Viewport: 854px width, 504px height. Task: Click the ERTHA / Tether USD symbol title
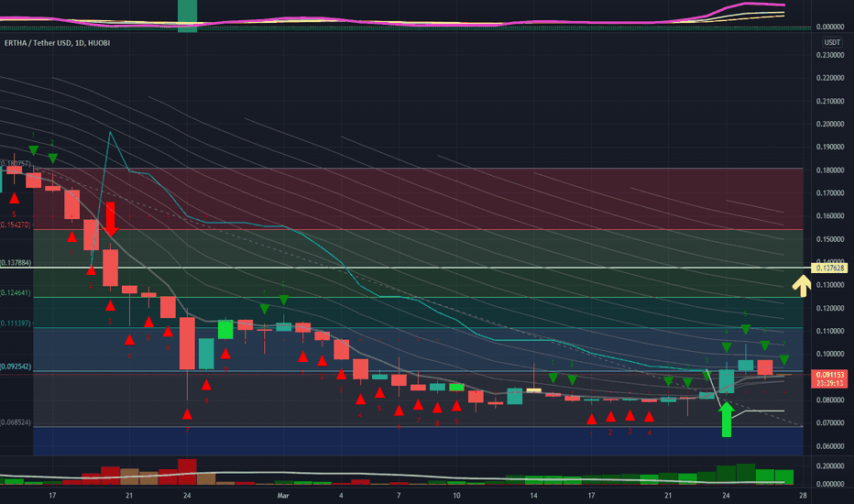click(x=57, y=42)
